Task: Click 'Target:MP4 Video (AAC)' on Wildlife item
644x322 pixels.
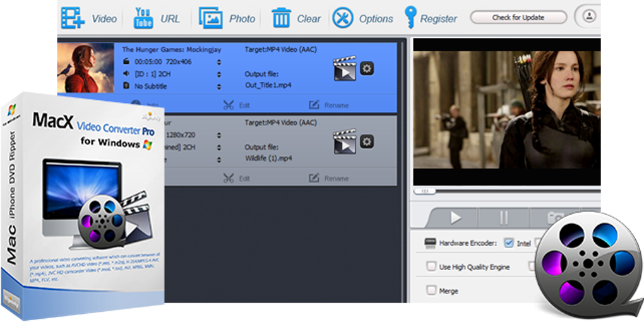Action: pos(280,122)
